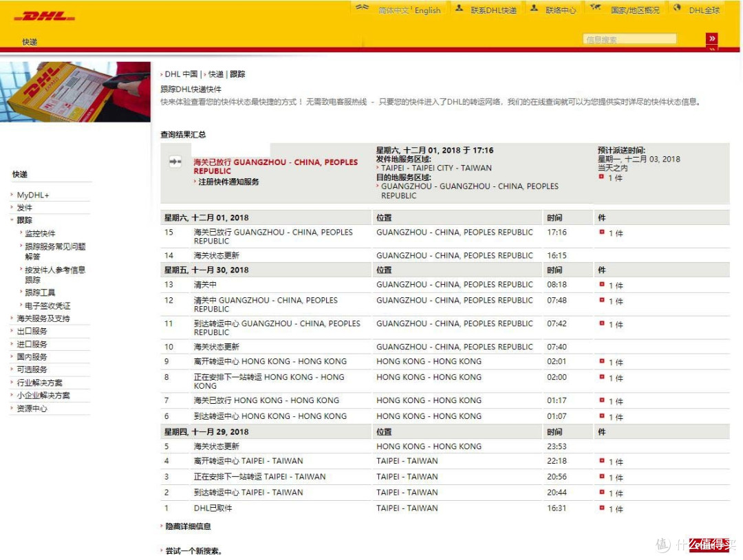
Task: Click time 17:16 in row 15
Action: coord(557,232)
